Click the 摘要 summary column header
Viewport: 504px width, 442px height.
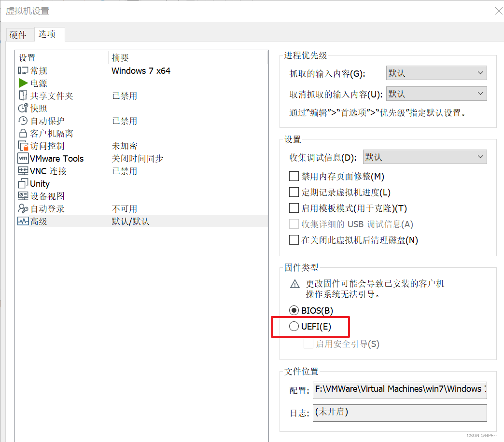click(120, 58)
